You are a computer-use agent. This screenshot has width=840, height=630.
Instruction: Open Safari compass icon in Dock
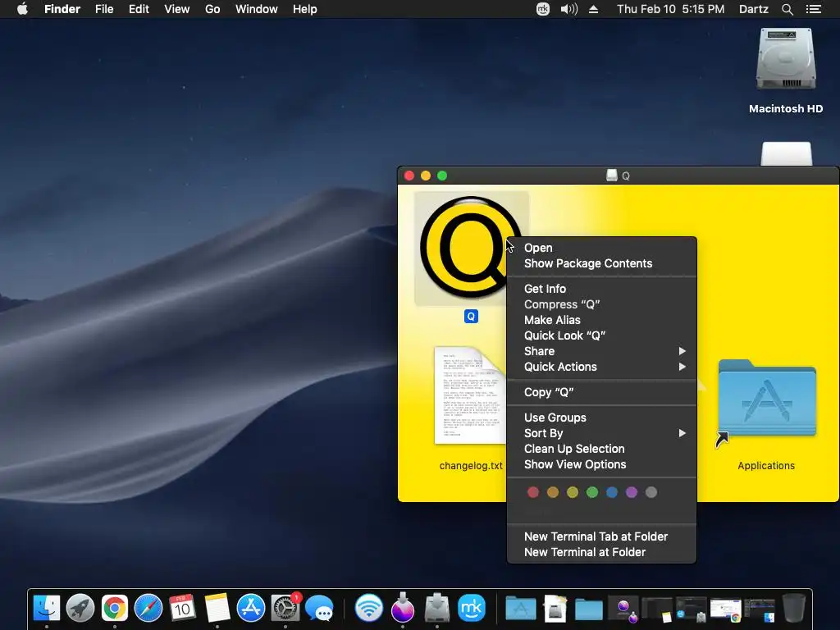(x=148, y=608)
